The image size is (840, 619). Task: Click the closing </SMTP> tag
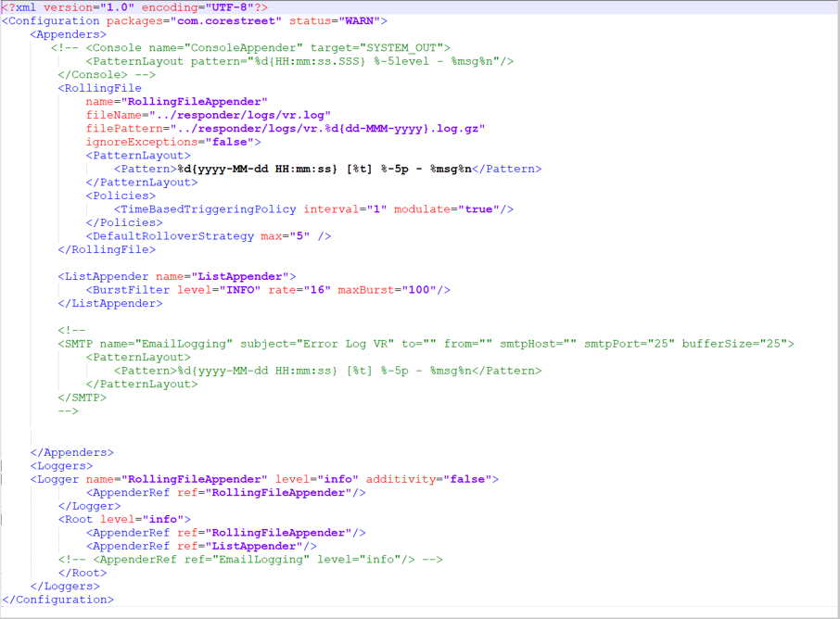[x=82, y=398]
